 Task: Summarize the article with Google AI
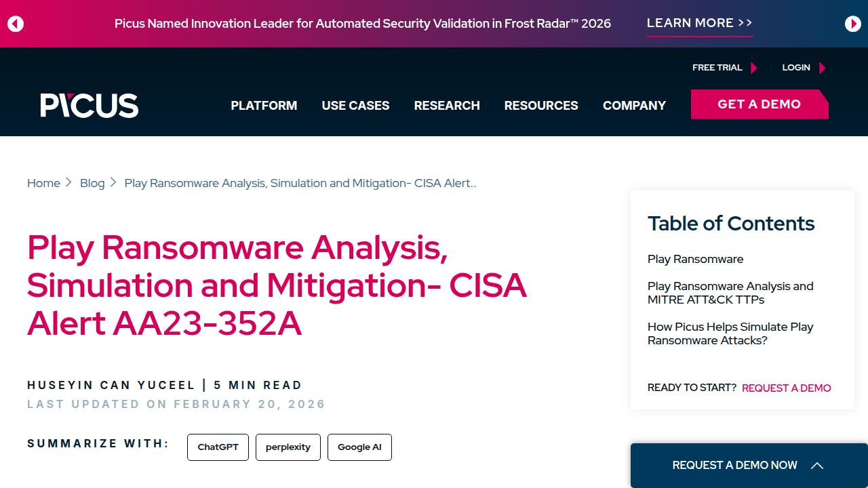(x=359, y=447)
